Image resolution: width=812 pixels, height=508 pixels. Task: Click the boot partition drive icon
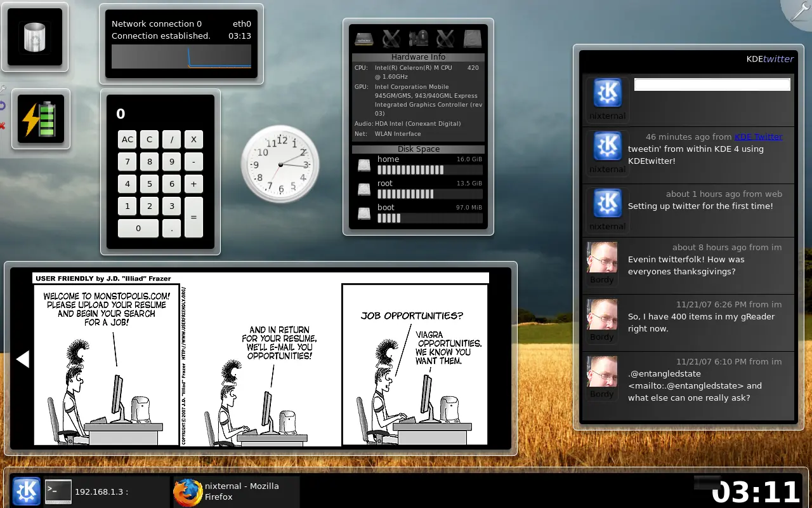click(363, 213)
